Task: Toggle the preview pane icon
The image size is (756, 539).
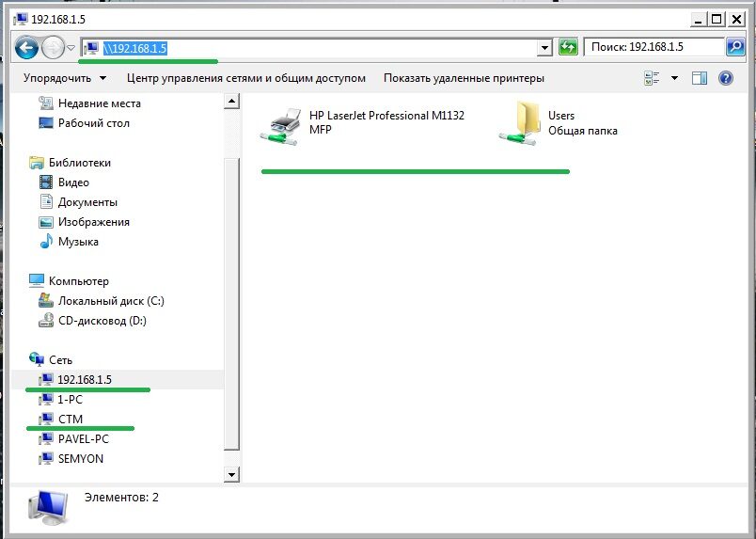Action: [699, 78]
